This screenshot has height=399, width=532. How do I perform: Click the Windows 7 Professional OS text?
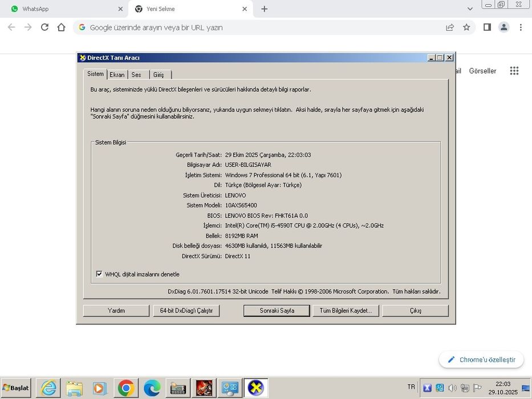283,175
